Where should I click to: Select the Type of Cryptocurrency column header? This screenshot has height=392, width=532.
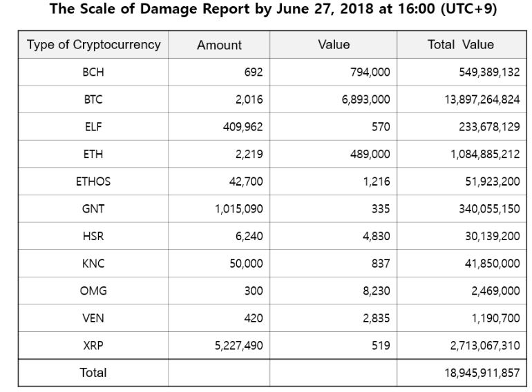(93, 45)
